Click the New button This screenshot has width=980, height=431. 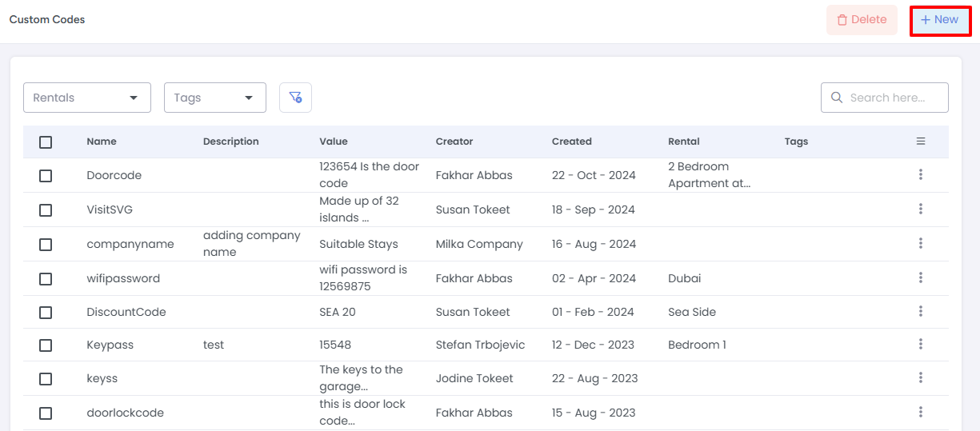(940, 20)
